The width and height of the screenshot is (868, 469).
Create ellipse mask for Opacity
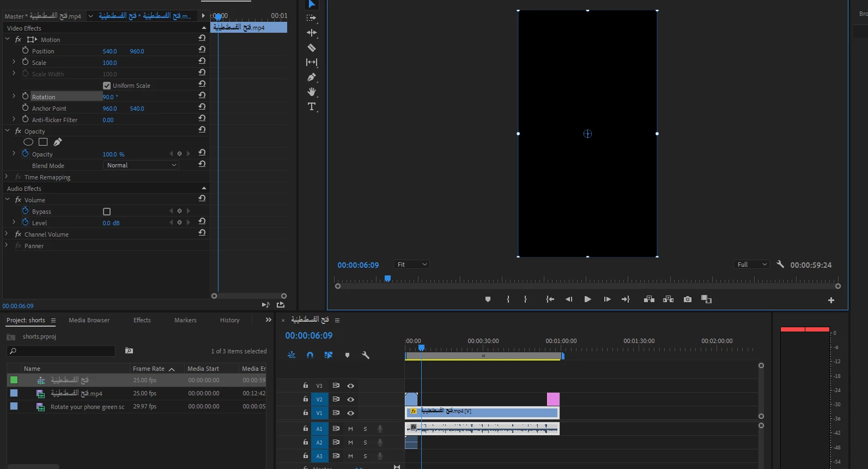28,142
